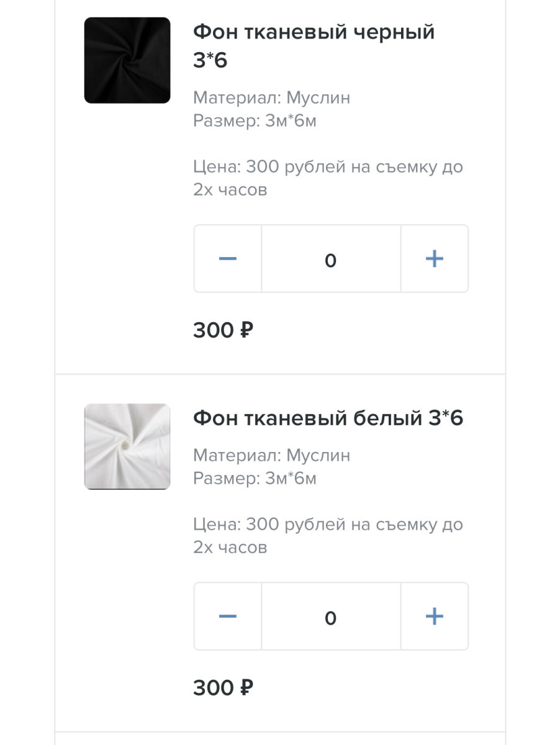The height and width of the screenshot is (745, 560).
Task: Click 'Материал: Муслин' under the white backdrop
Action: 272,456
